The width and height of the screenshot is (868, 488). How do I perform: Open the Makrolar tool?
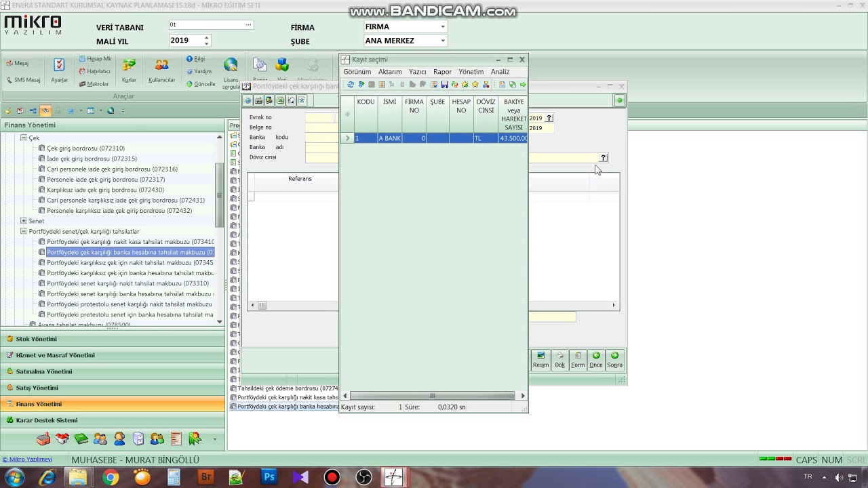pyautogui.click(x=94, y=84)
